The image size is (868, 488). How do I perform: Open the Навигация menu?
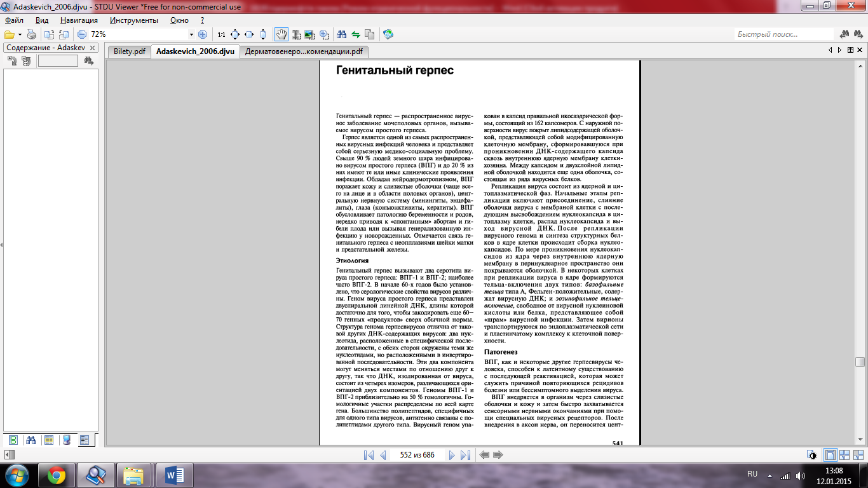click(79, 20)
